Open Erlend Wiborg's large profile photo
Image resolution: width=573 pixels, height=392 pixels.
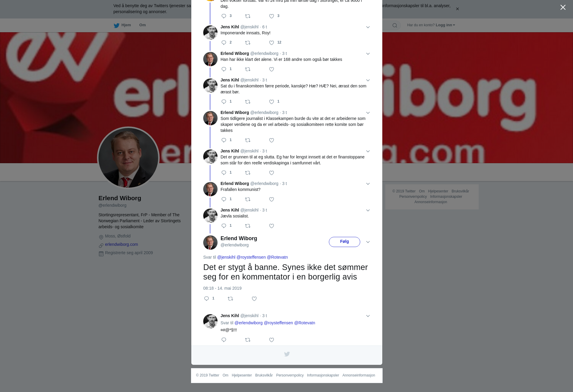128,158
